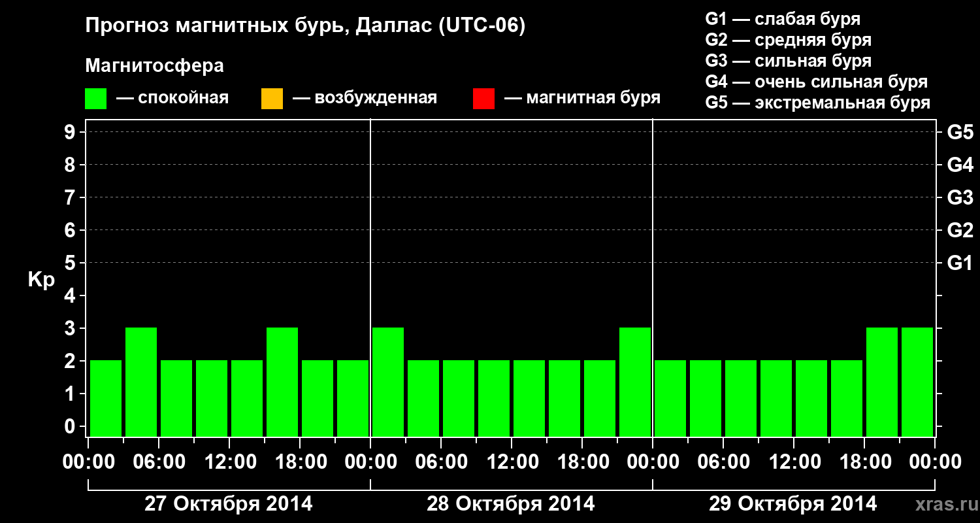
Task: Click the '6' value on the Kp axis
Action: point(71,230)
